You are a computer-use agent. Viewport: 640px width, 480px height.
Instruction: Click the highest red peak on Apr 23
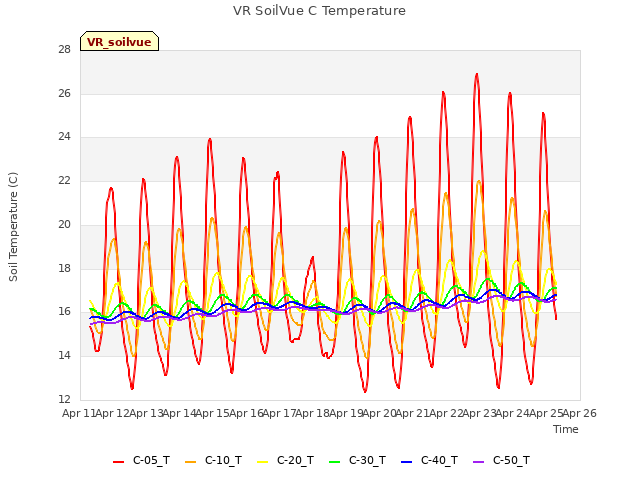click(477, 75)
